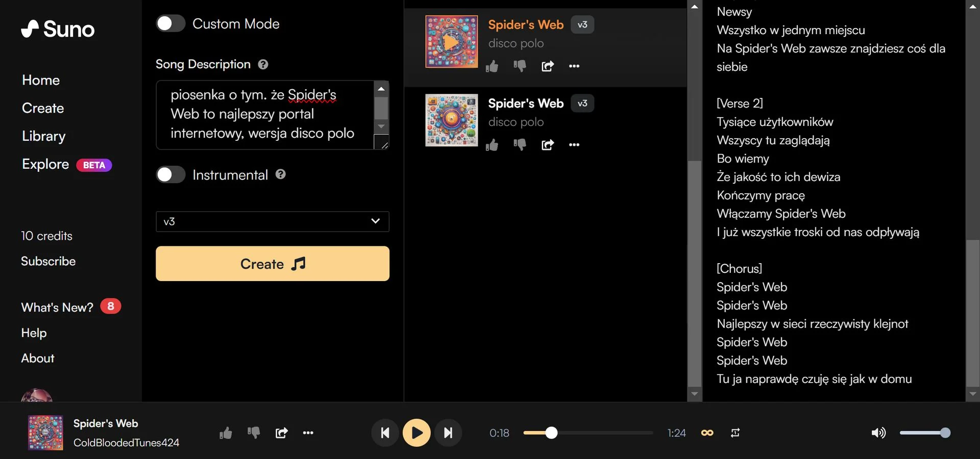Click Spider's Web title in player bar
This screenshot has height=459, width=980.
pyautogui.click(x=106, y=423)
